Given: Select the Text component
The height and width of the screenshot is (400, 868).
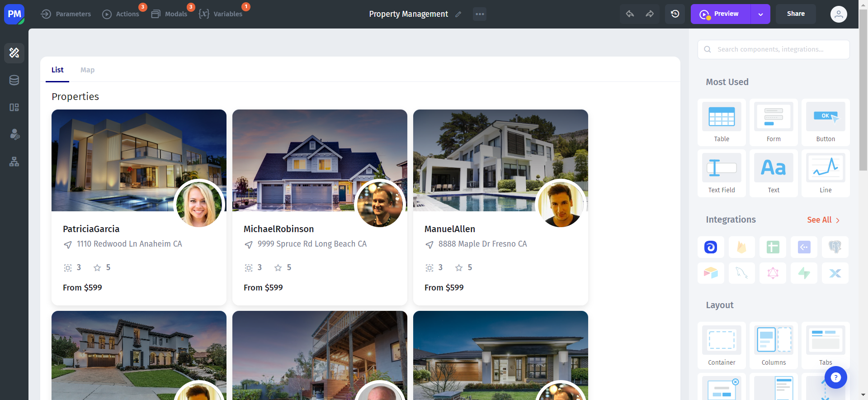Looking at the screenshot, I should pos(774,173).
